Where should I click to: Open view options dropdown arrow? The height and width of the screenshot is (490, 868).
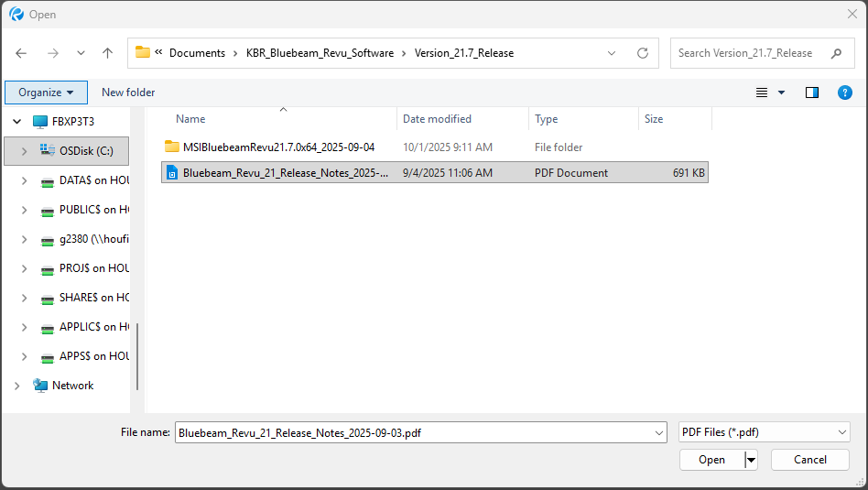[x=782, y=93]
